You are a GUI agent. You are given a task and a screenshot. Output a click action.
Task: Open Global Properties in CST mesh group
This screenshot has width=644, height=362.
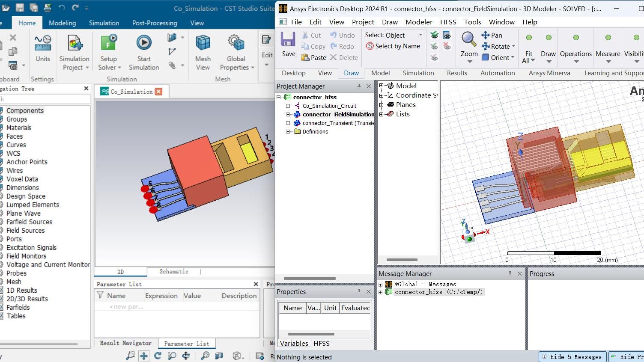pyautogui.click(x=237, y=53)
